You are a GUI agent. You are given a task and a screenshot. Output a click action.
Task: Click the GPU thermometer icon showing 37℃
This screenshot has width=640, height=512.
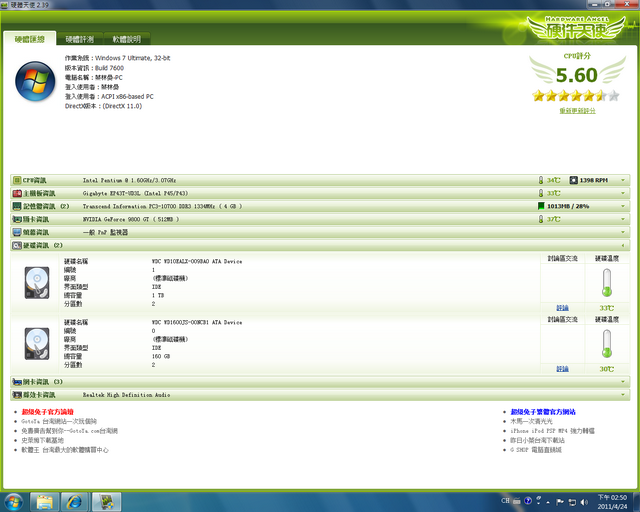click(x=541, y=219)
